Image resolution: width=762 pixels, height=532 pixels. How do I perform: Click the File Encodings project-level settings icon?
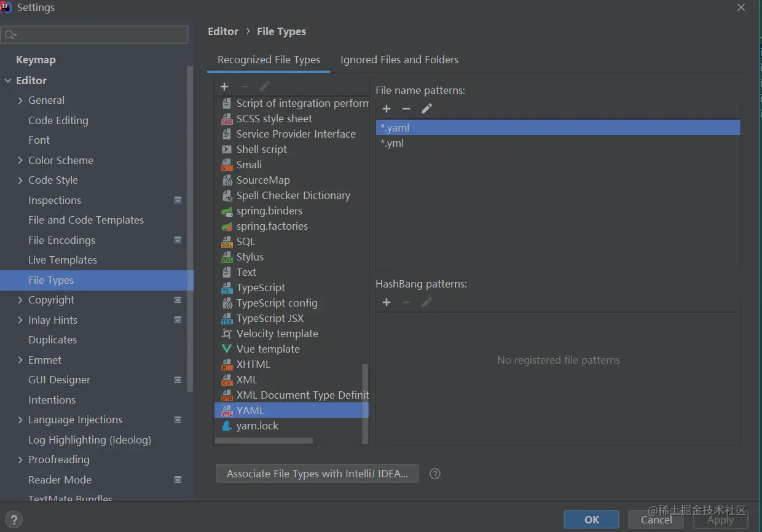(x=178, y=240)
